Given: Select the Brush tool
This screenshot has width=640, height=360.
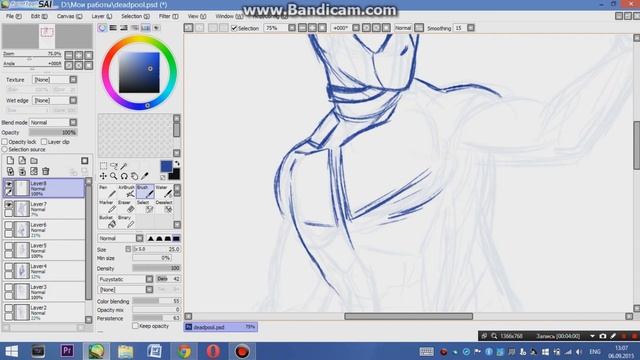Looking at the screenshot, I should click(145, 191).
